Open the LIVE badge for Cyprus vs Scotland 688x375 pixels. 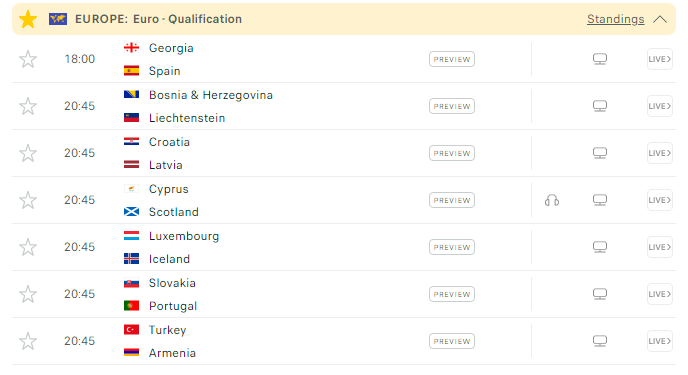coord(659,200)
